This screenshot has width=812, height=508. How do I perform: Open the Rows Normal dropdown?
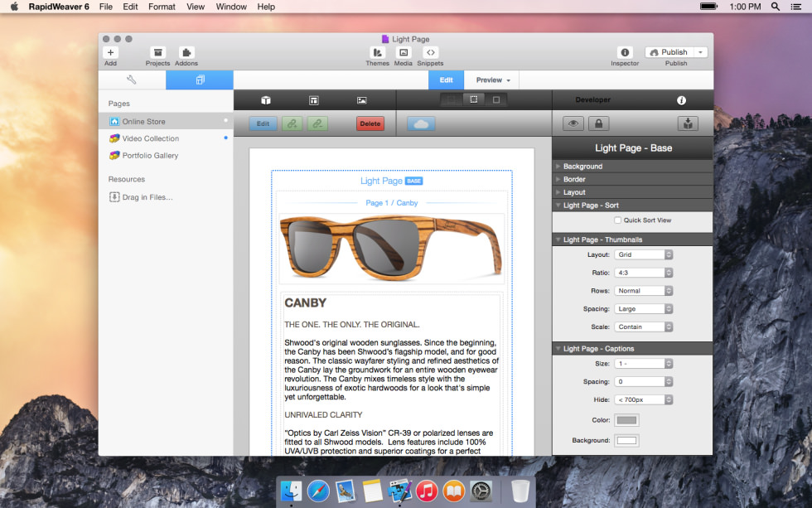pyautogui.click(x=644, y=291)
